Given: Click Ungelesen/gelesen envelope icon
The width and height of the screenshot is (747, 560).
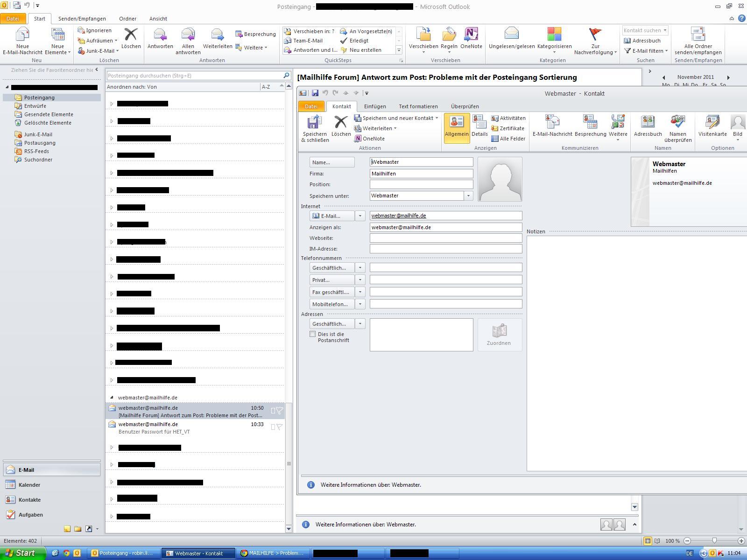Looking at the screenshot, I should click(512, 34).
